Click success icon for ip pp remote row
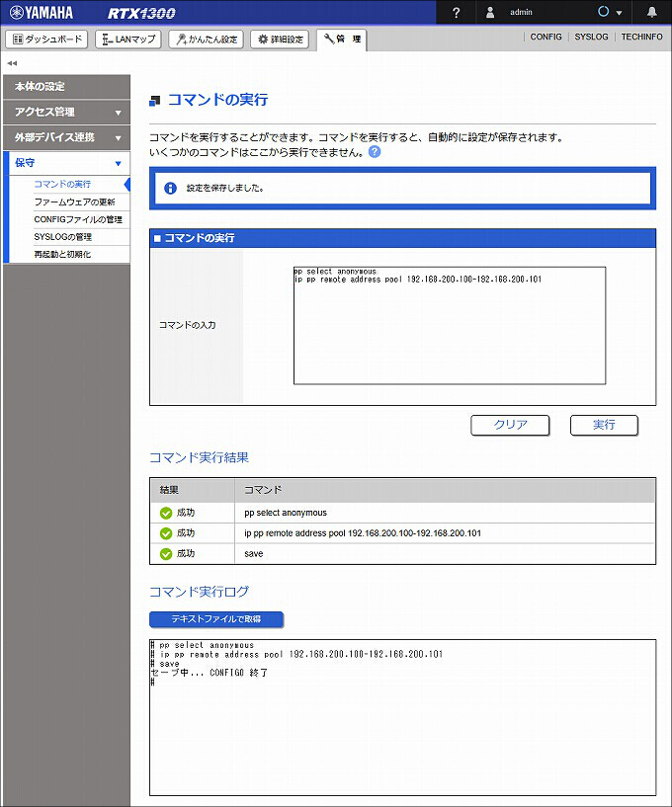Screen dimensions: 672x807 point(166,533)
